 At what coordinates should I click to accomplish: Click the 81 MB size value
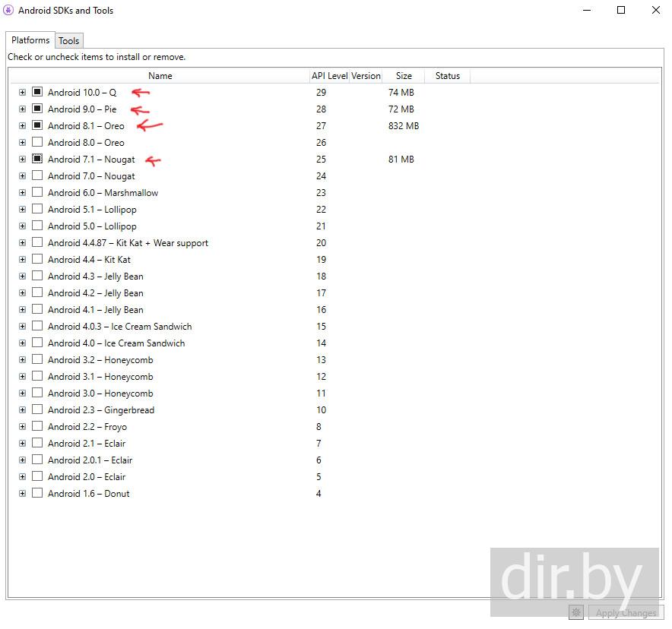click(x=401, y=160)
